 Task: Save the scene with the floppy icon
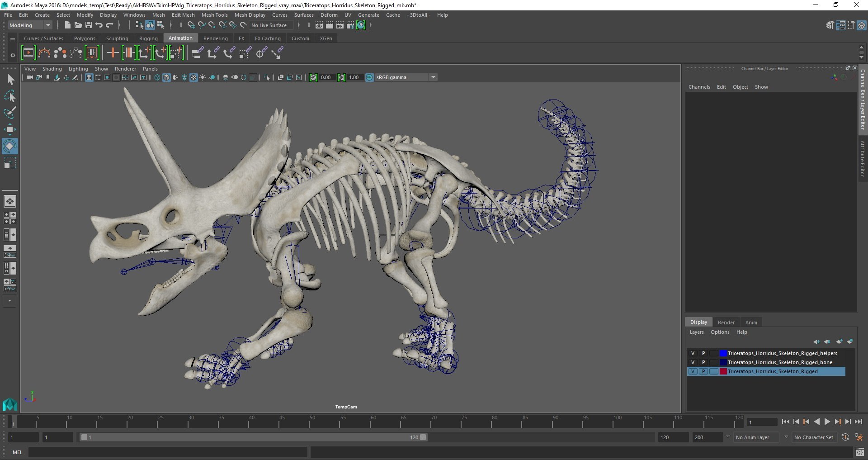point(89,25)
